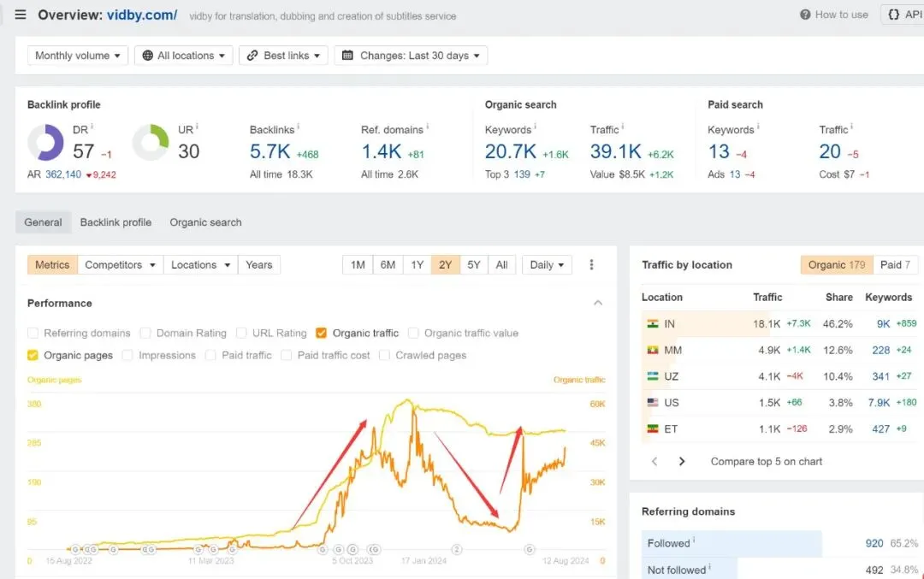The height and width of the screenshot is (579, 924).
Task: Go to next traffic location page
Action: (682, 461)
